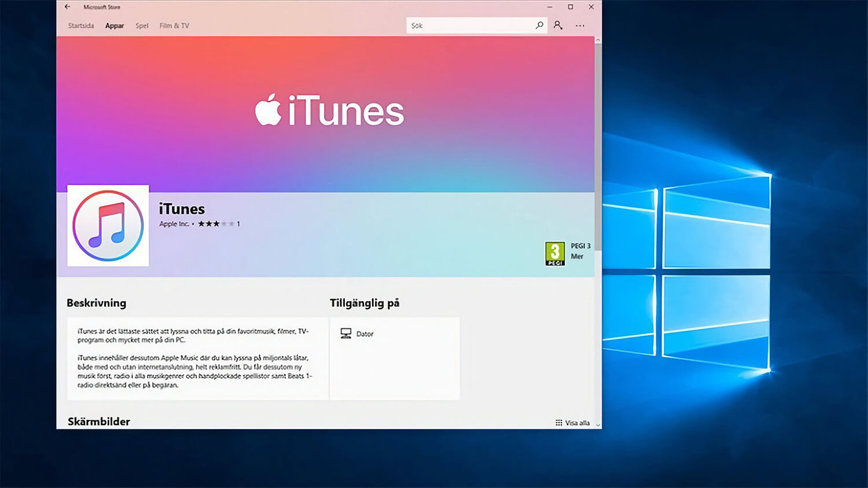This screenshot has height=488, width=868.
Task: Close the Microsoft Store window
Action: click(591, 7)
